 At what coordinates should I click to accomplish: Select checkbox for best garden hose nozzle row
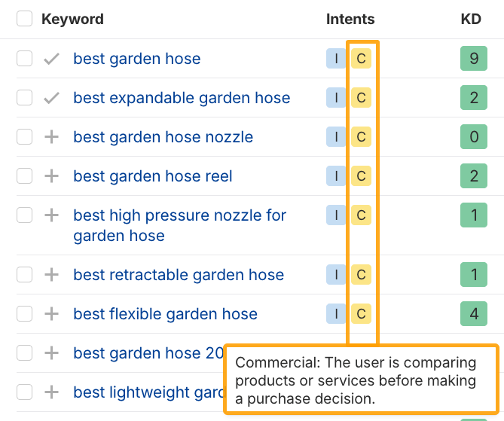[25, 137]
